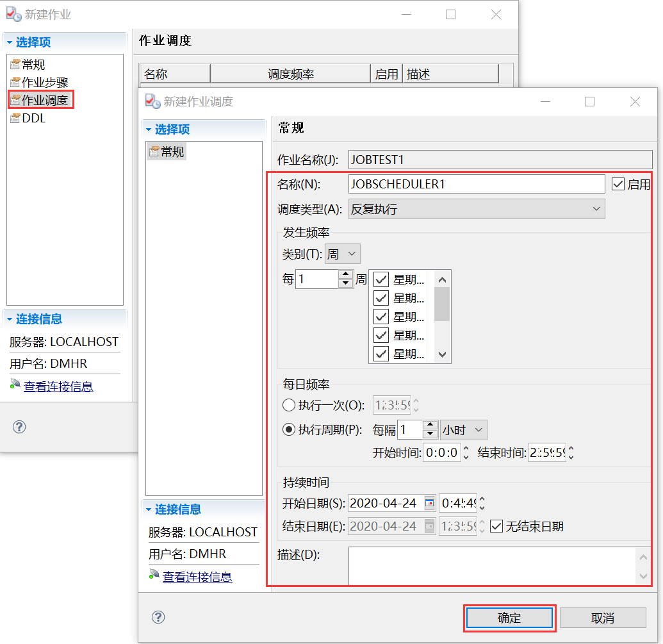This screenshot has width=663, height=644.
Task: Uncheck the second 星期 weekday checkbox
Action: click(381, 298)
